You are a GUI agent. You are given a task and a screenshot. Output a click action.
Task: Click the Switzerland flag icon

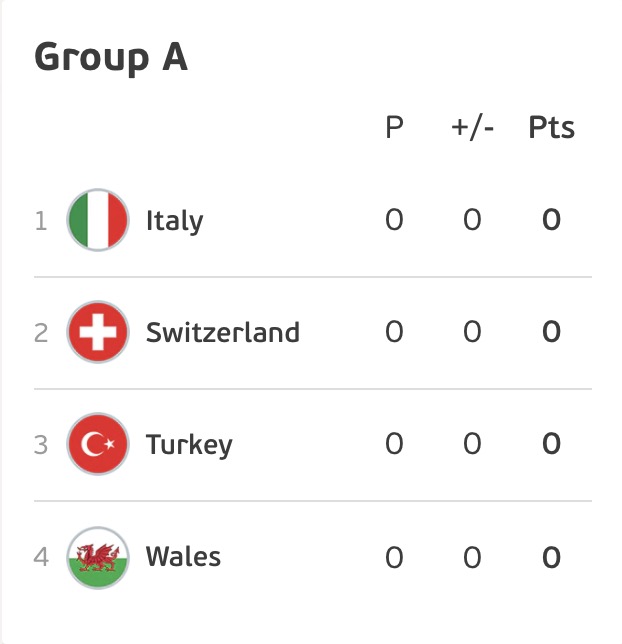(98, 332)
